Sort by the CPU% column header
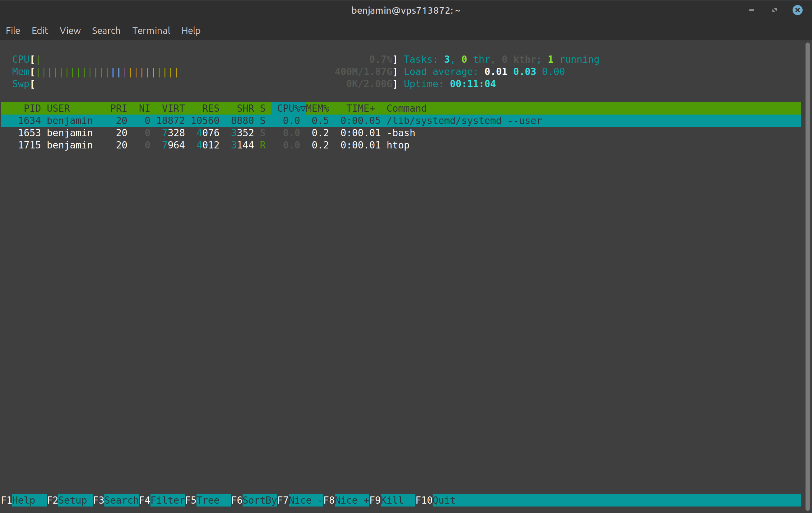The width and height of the screenshot is (812, 513). [x=289, y=108]
